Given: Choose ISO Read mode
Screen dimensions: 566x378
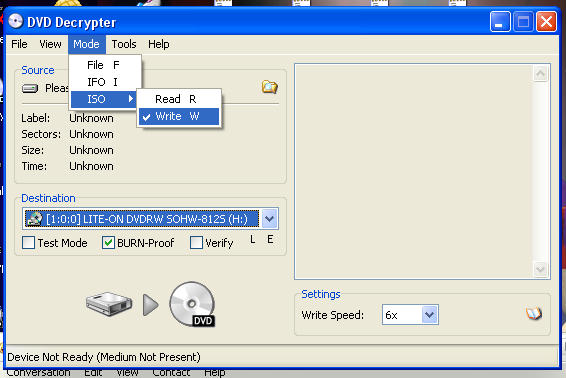Looking at the screenshot, I should [x=179, y=99].
